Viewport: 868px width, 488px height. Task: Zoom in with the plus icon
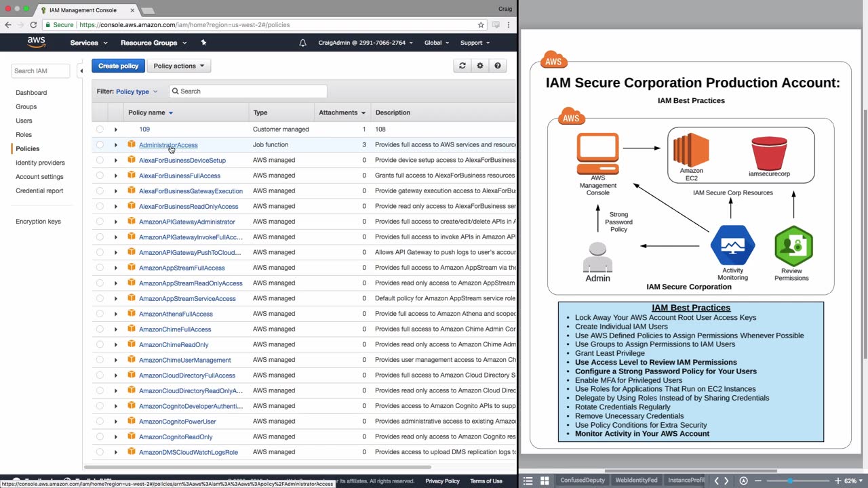coord(837,481)
